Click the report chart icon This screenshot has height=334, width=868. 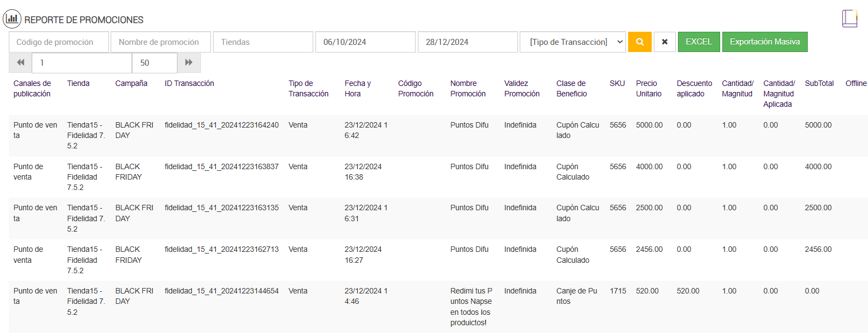coord(12,19)
